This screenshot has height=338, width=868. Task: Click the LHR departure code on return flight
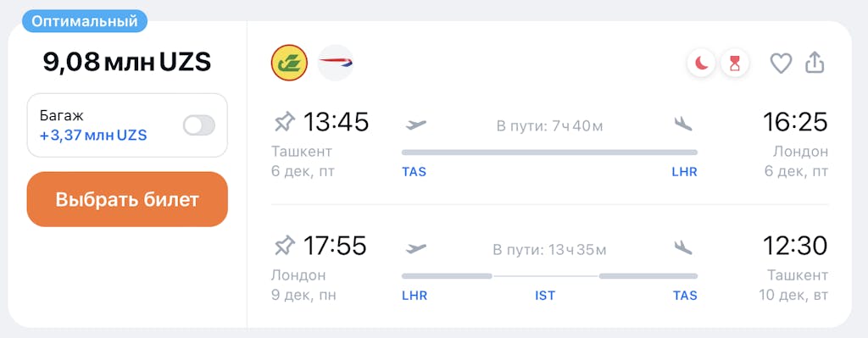[x=415, y=296]
